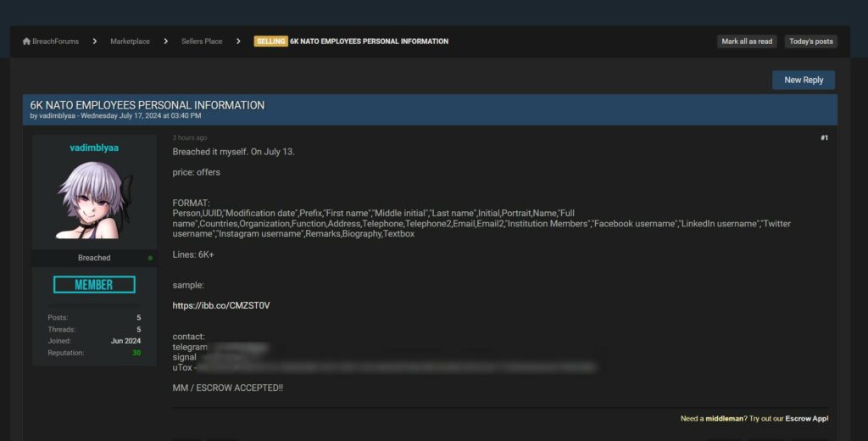Open the vadimblyaa profile name above avatar

click(94, 148)
